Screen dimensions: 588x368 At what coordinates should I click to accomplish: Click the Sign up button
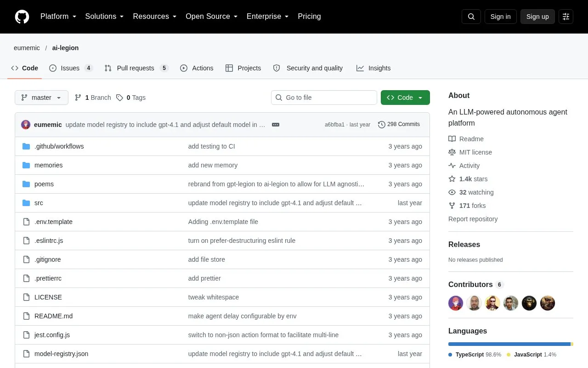coord(537,17)
